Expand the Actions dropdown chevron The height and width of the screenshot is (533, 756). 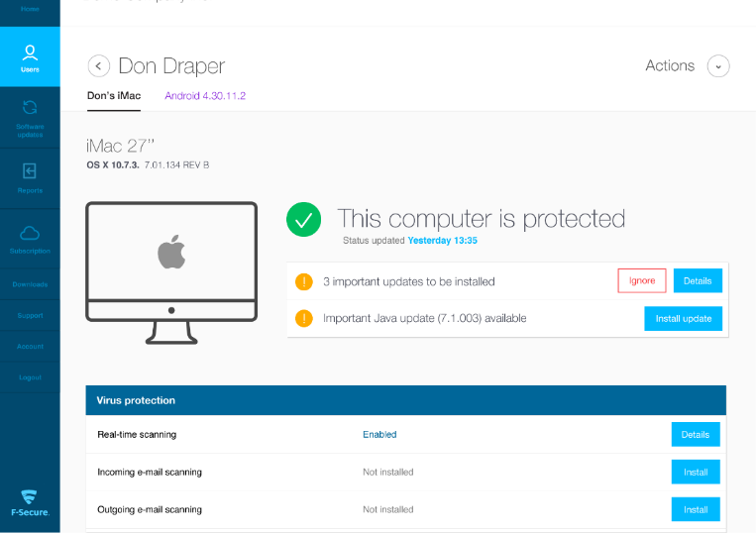[x=718, y=66]
